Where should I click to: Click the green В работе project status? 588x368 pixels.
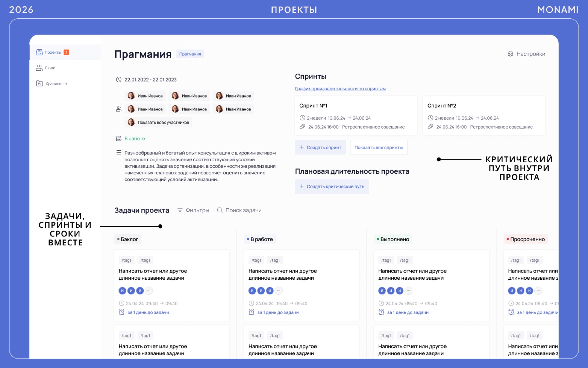point(135,138)
